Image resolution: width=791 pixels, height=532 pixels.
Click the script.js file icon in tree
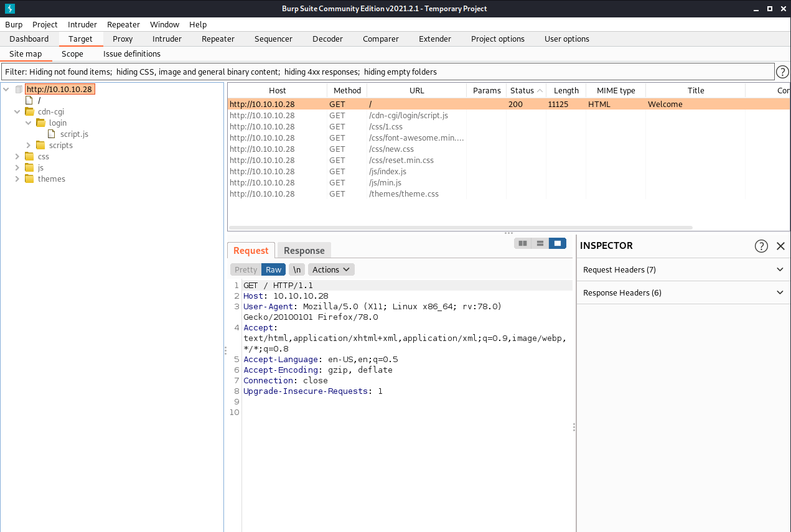click(x=52, y=134)
